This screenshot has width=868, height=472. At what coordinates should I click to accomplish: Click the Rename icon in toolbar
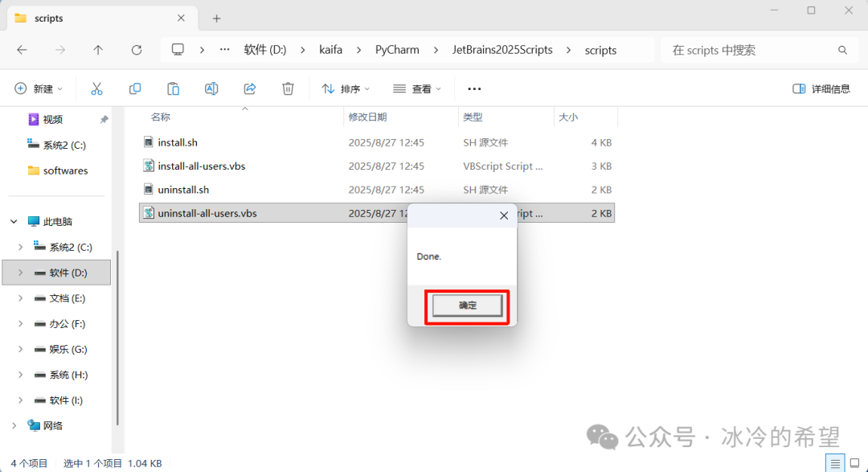(x=211, y=88)
